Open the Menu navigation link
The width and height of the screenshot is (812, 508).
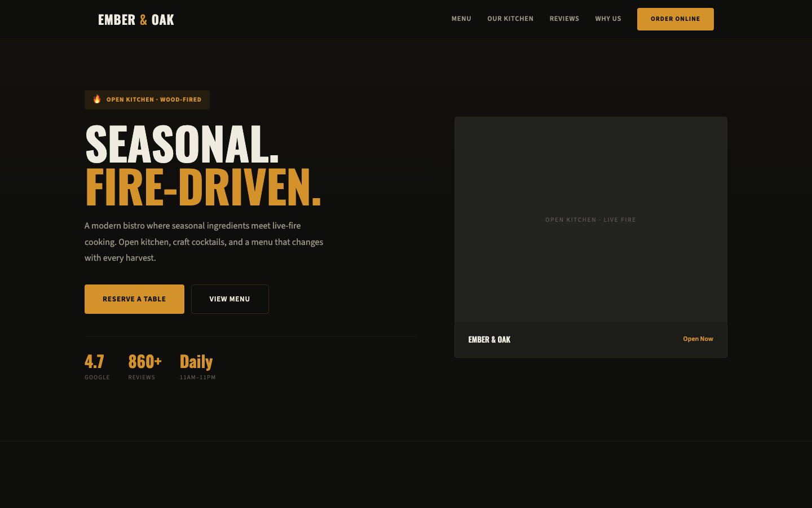click(461, 19)
